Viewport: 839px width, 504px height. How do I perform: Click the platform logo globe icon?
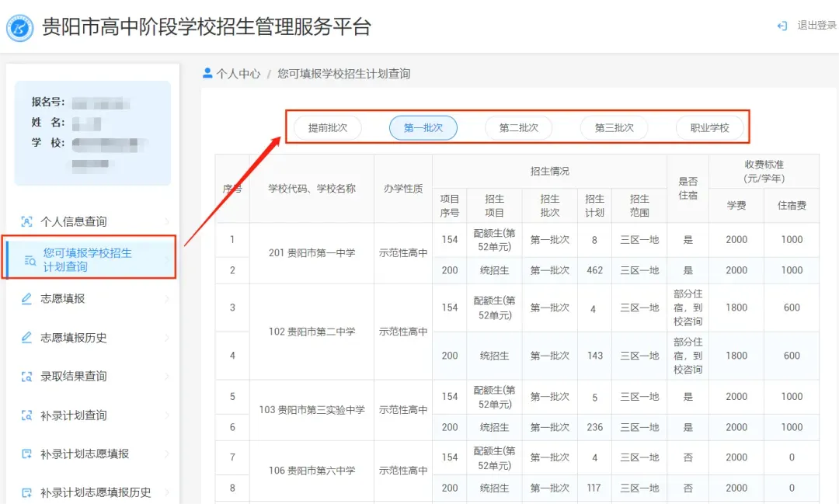(19, 26)
